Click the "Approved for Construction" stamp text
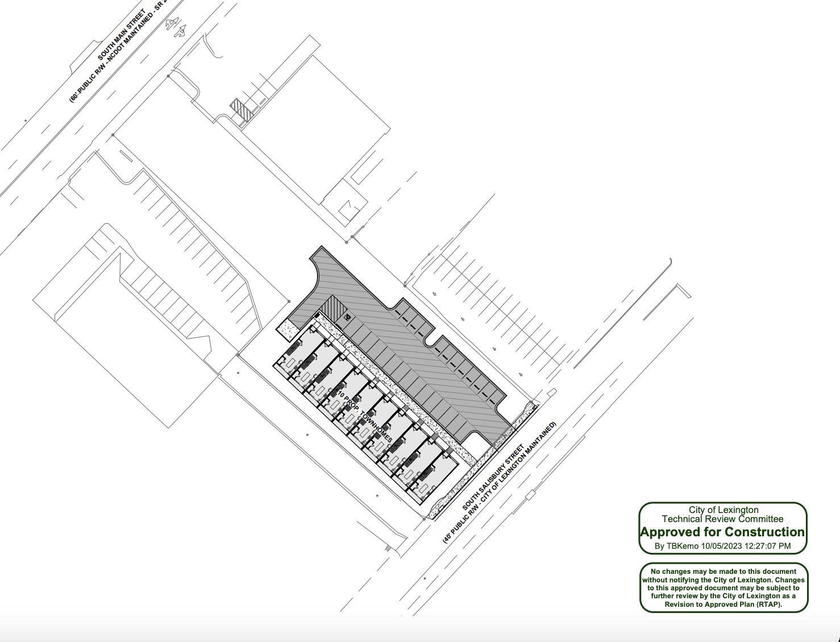 pyautogui.click(x=722, y=532)
